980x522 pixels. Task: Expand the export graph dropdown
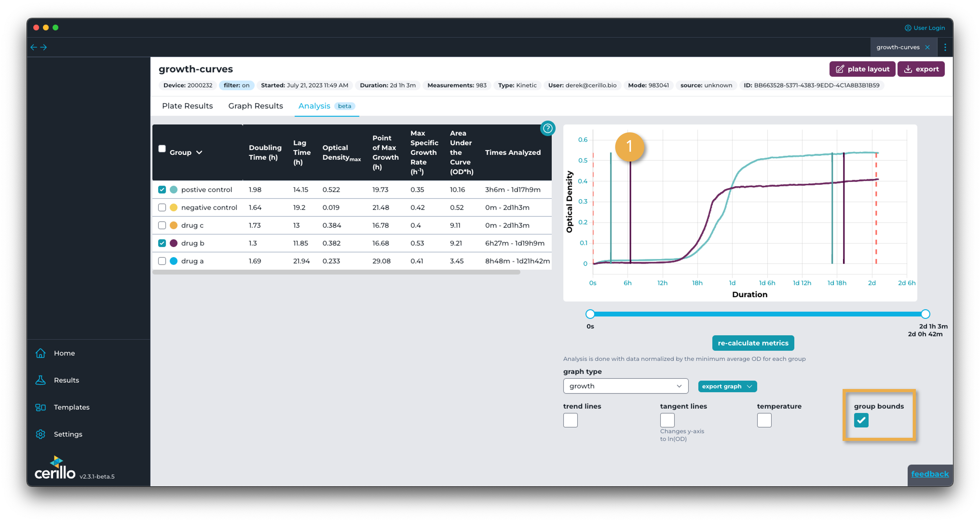tap(727, 386)
